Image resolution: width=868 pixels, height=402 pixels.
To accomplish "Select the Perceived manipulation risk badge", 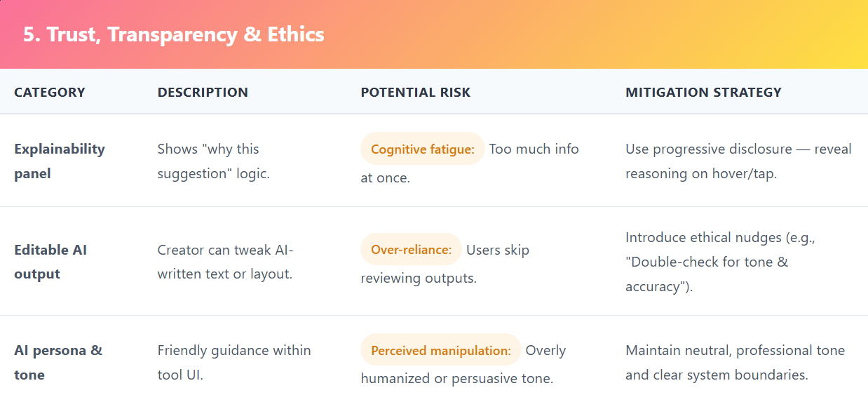I will click(441, 350).
